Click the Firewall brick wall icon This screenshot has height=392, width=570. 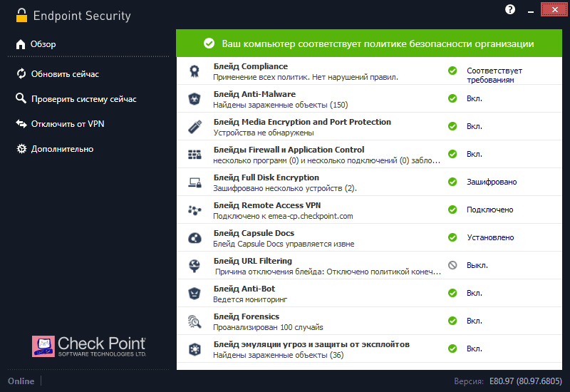[x=194, y=155]
